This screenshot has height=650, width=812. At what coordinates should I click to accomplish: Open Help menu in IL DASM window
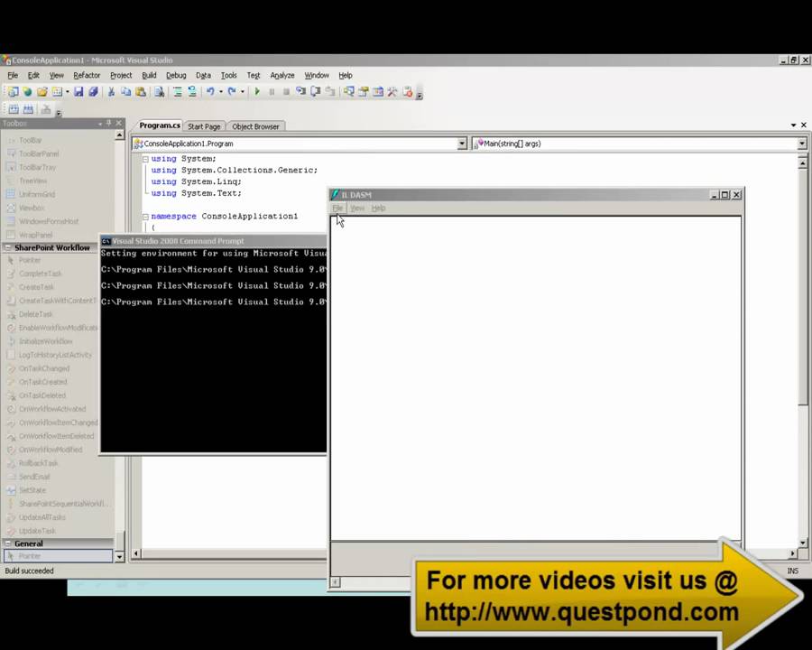click(378, 208)
